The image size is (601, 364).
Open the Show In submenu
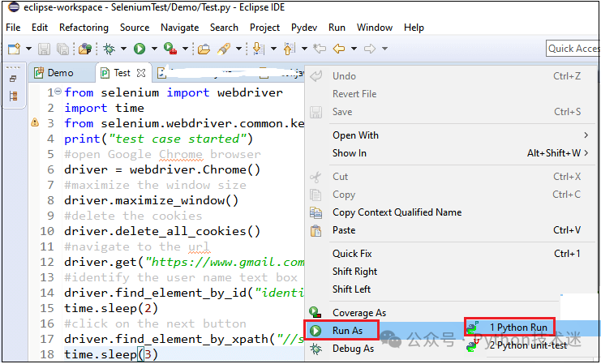click(x=451, y=153)
